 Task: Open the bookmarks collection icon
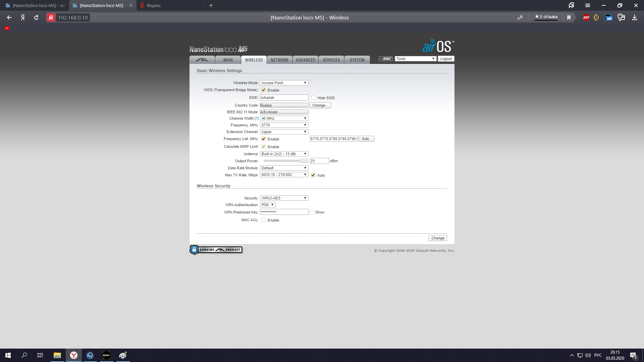pos(571,5)
